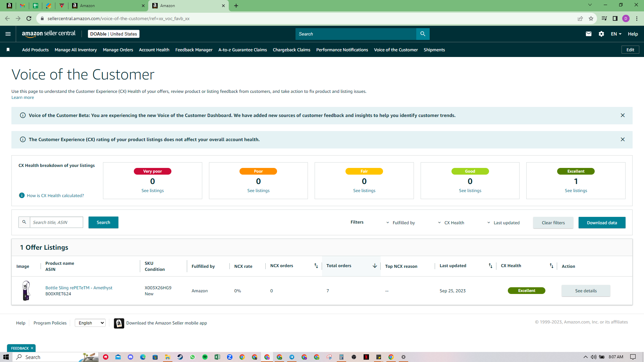Image resolution: width=644 pixels, height=362 pixels.
Task: Open a new browser tab
Action: click(x=236, y=6)
